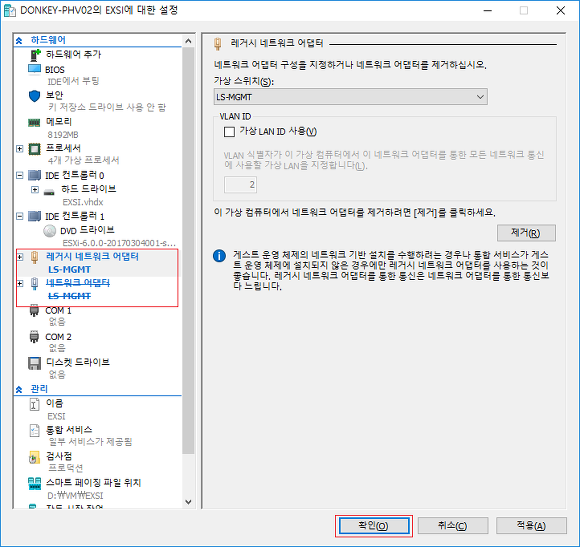Select the 스마트 페이징 파일 위치 icon
Screen dimensions: 580x547
pos(34,483)
